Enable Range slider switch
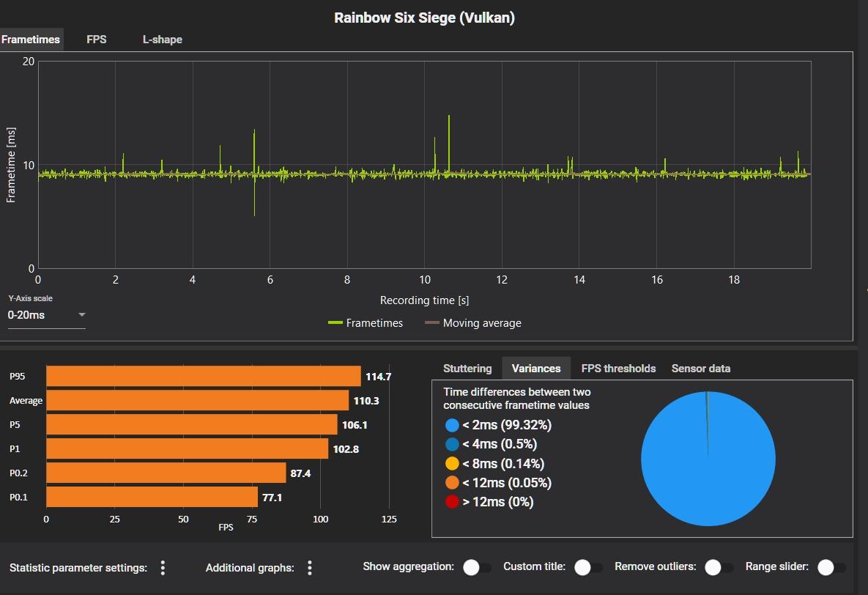The width and height of the screenshot is (868, 595). click(831, 567)
